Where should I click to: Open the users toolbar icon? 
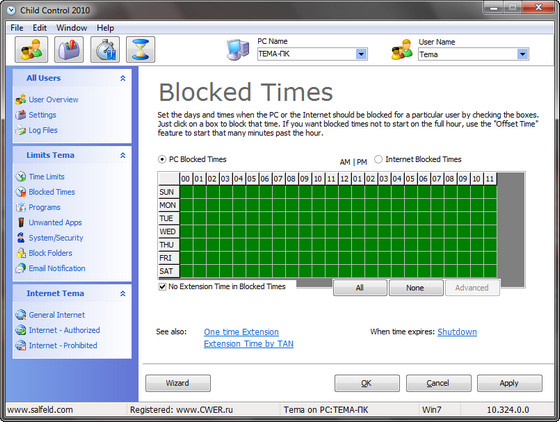[31, 50]
